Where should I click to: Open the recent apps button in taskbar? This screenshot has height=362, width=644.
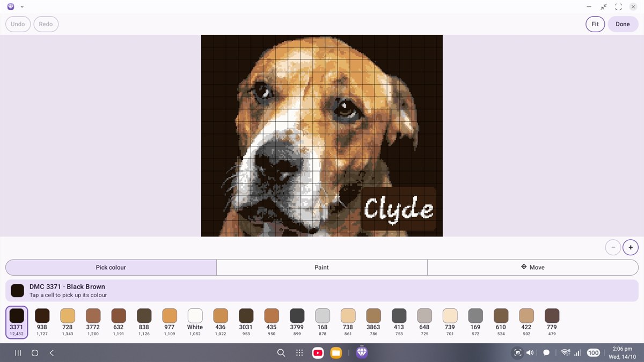click(18, 353)
